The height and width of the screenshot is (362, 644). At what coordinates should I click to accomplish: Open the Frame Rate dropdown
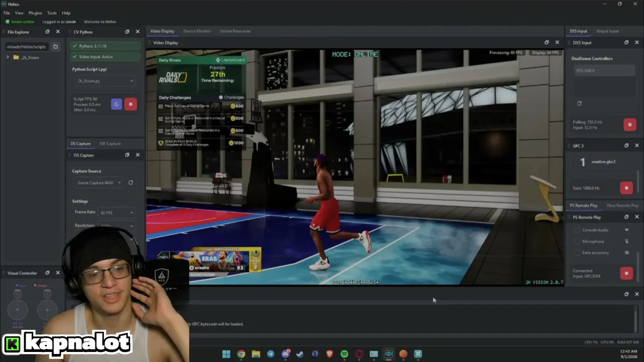[x=116, y=213]
